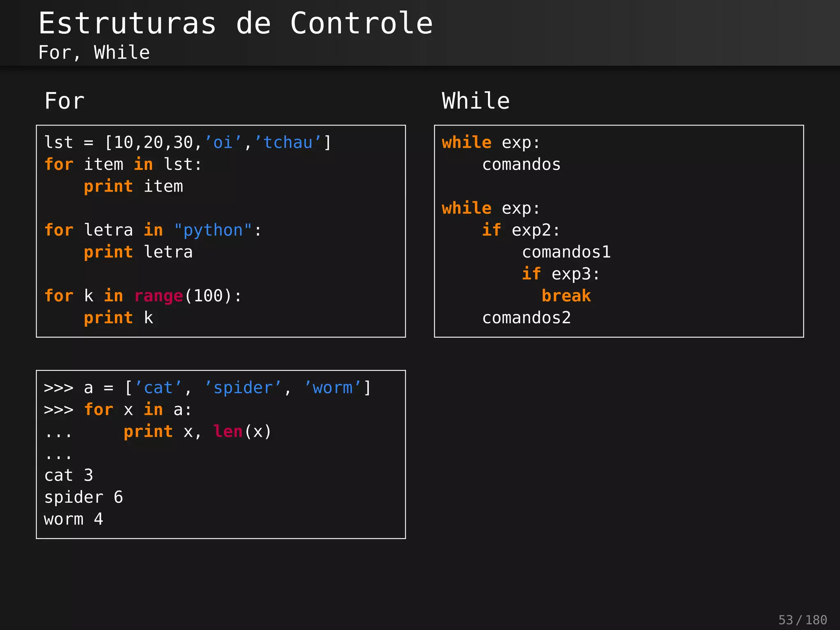The image size is (840, 630).
Task: Click the line 'for letra in "python":'
Action: click(153, 230)
